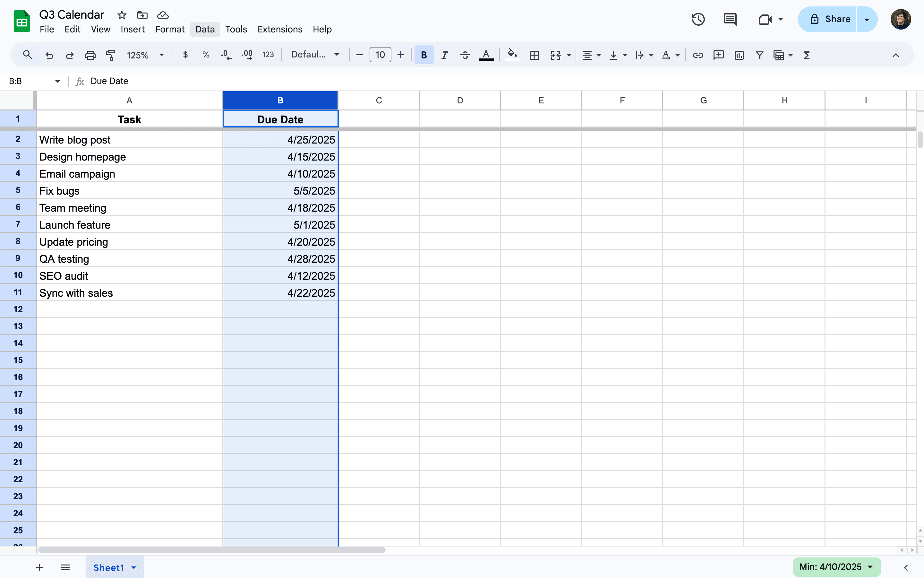Toggle bold formatting
Viewport: 924px width, 578px height.
click(x=424, y=55)
